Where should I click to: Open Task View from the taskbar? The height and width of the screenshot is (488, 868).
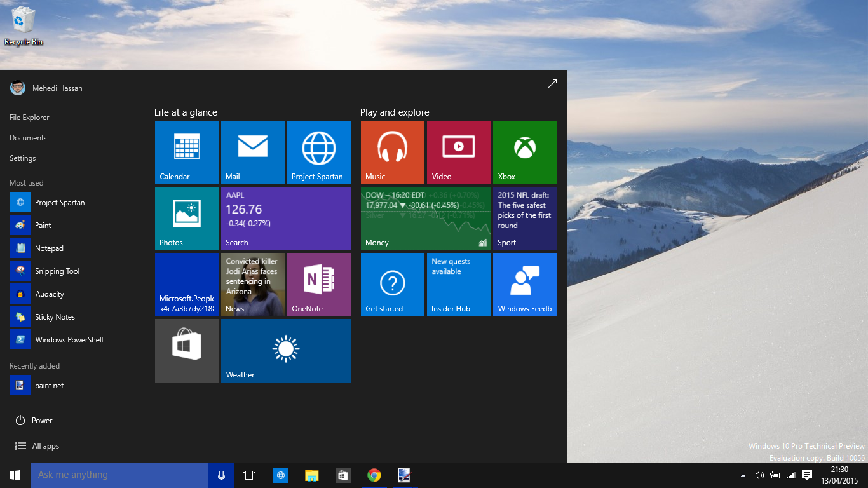(249, 475)
